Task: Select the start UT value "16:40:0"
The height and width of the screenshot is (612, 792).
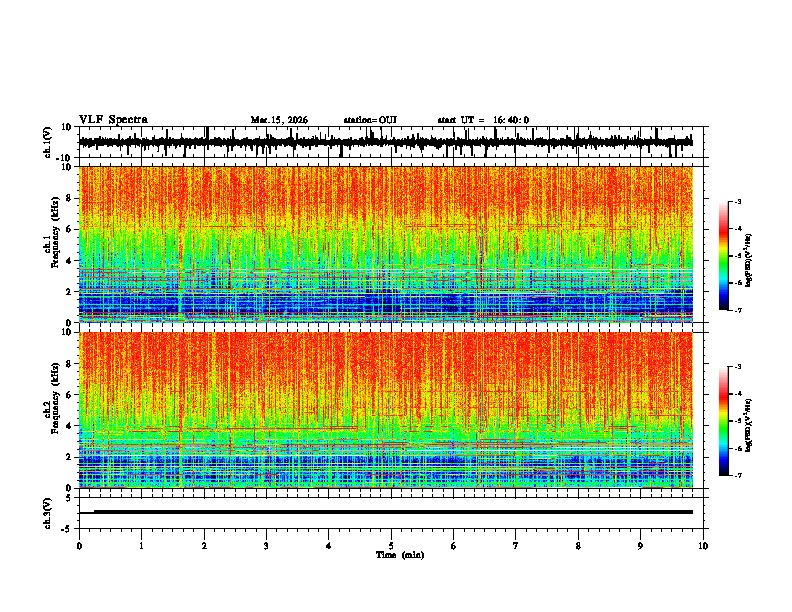Action: (511, 120)
